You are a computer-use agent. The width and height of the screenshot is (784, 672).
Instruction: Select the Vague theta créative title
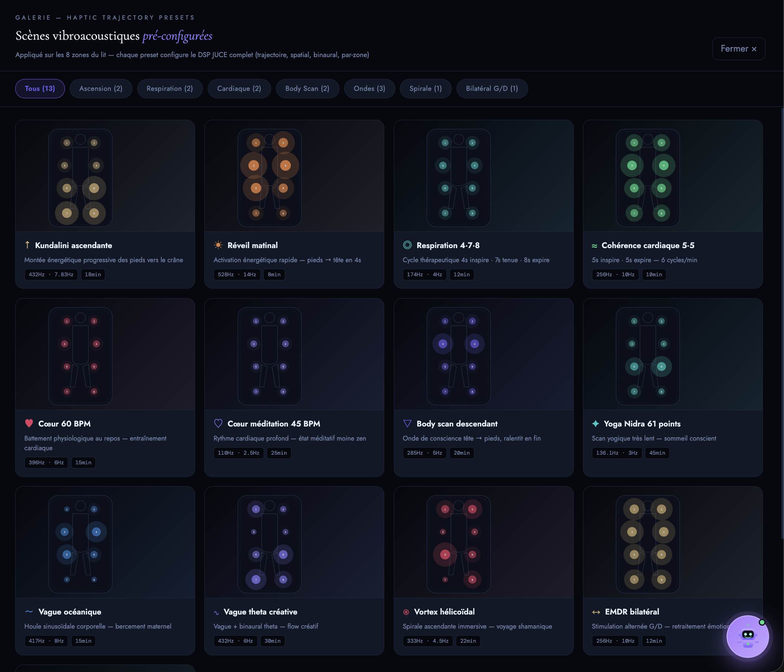[x=260, y=612]
